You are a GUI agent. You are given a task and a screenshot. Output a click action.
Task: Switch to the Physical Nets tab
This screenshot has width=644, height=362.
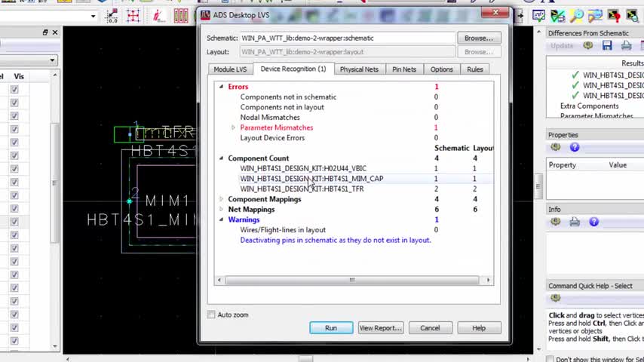pyautogui.click(x=359, y=69)
